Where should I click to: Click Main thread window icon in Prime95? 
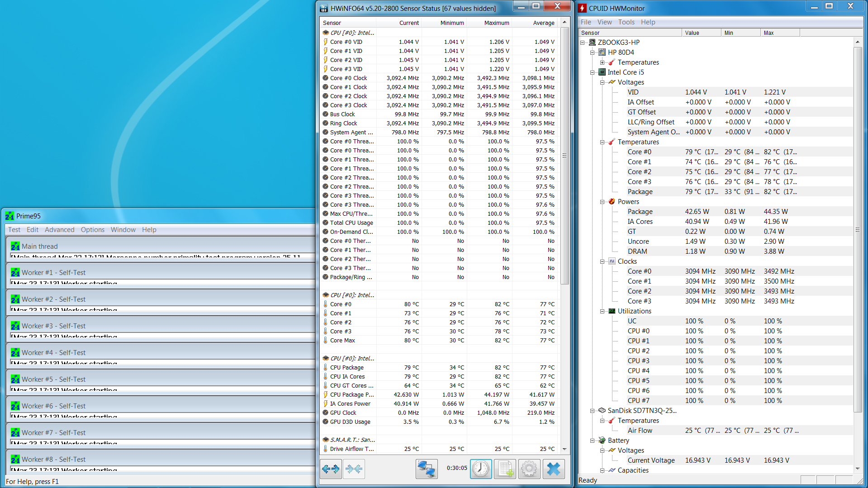pos(15,246)
